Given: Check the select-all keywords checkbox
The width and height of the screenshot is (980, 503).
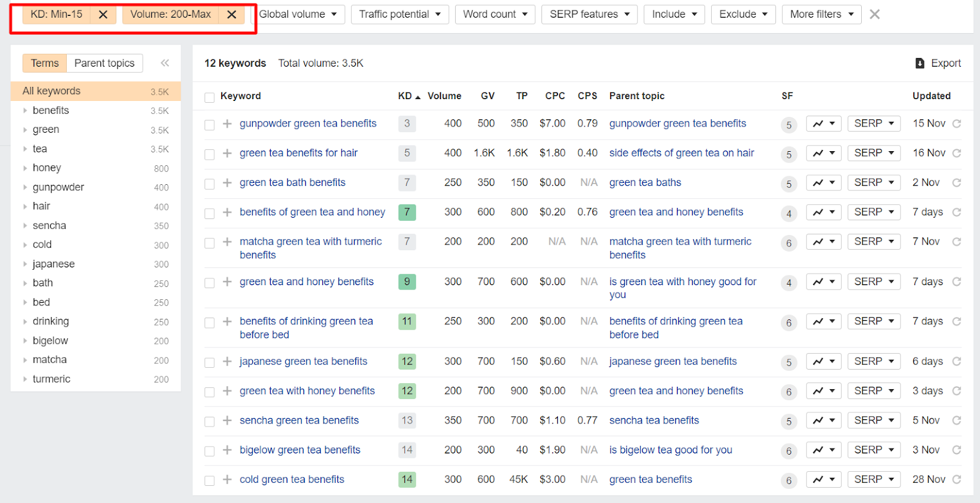Looking at the screenshot, I should [209, 97].
